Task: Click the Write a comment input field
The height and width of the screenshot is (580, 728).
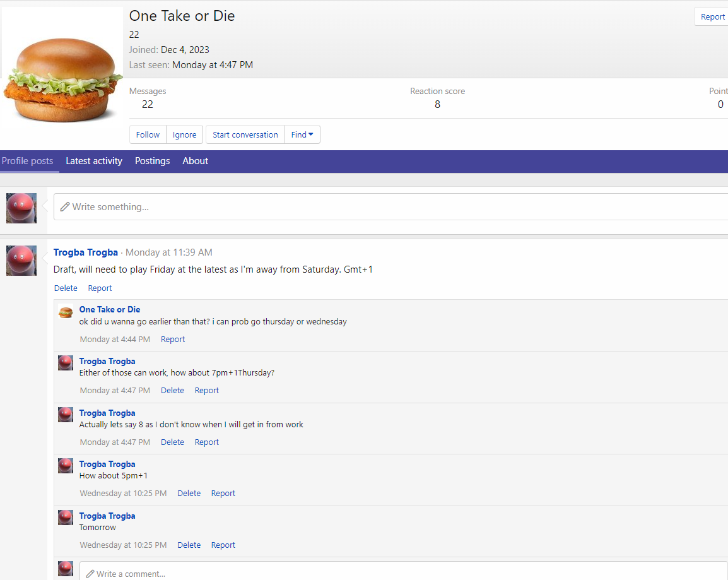Action: (x=403, y=572)
